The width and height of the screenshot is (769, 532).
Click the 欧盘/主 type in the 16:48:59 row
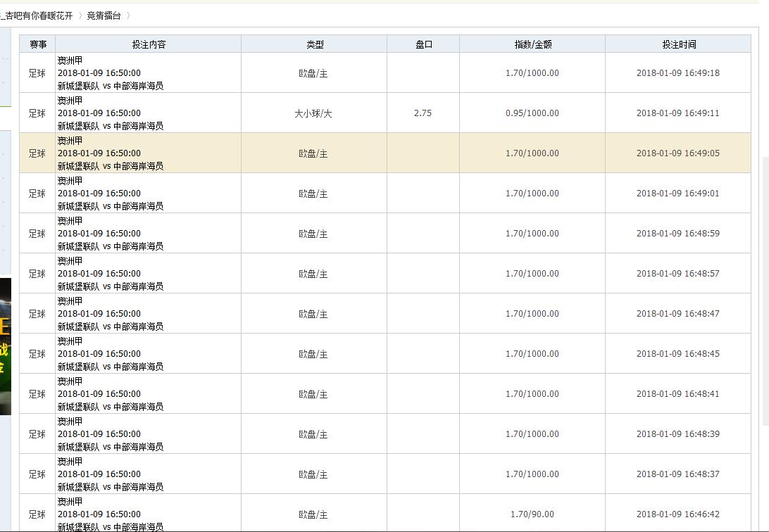(x=313, y=234)
